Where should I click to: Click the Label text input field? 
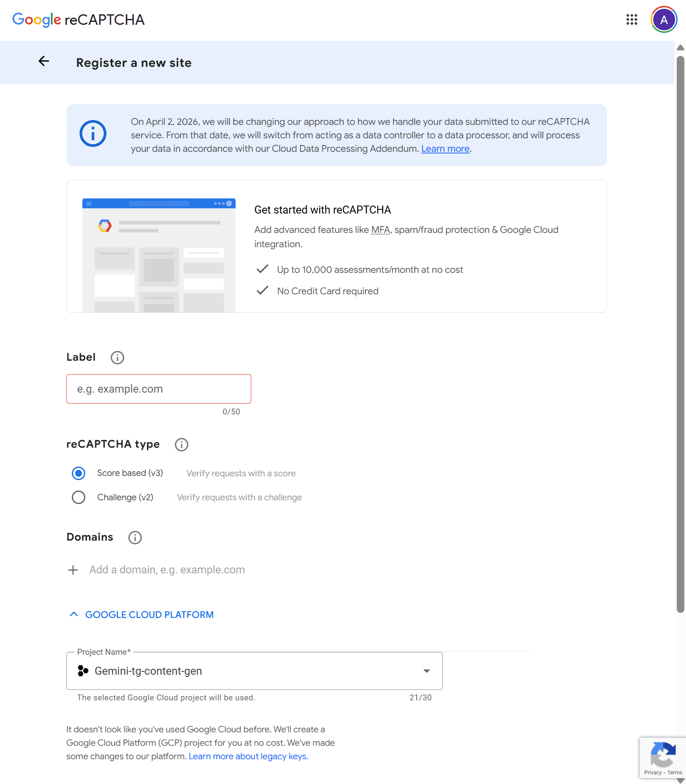pos(159,389)
